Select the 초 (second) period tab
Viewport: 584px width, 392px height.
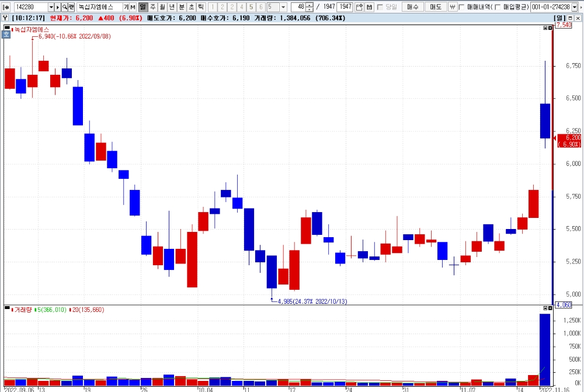192,6
